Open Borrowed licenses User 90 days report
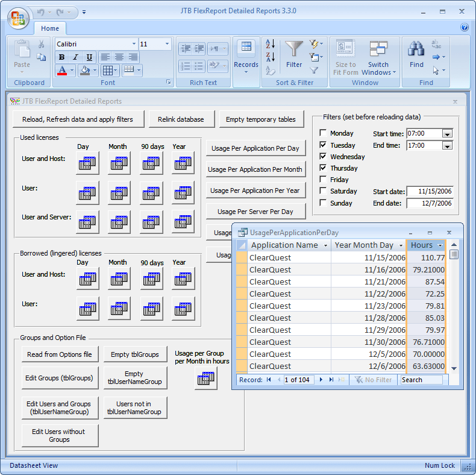Screen dimensions: 476x475 [151, 309]
